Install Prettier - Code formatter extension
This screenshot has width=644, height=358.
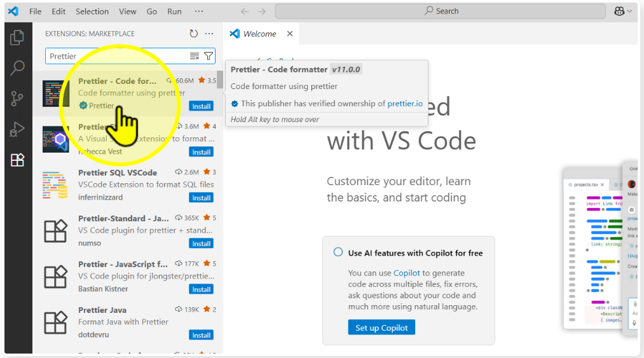[202, 106]
